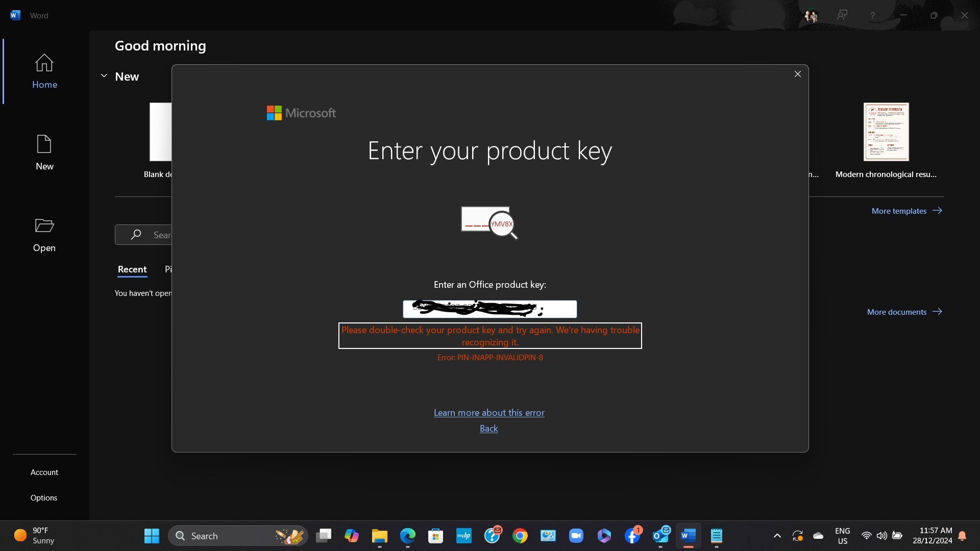The height and width of the screenshot is (551, 980).
Task: Open the Control Panel icon on the taskbar
Action: point(548,536)
